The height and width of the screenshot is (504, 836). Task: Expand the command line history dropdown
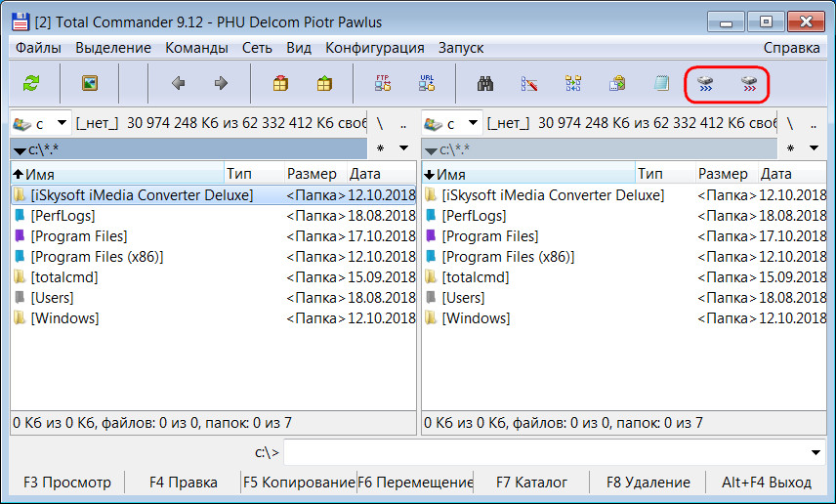[x=815, y=453]
